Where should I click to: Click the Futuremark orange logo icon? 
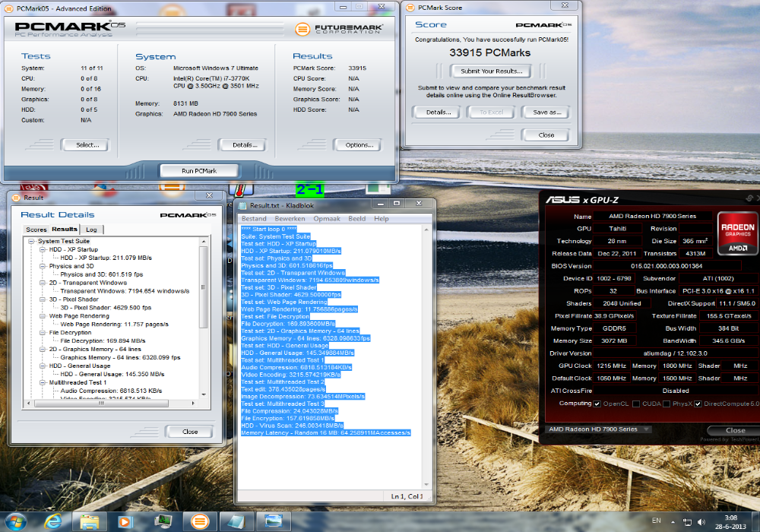point(302,30)
